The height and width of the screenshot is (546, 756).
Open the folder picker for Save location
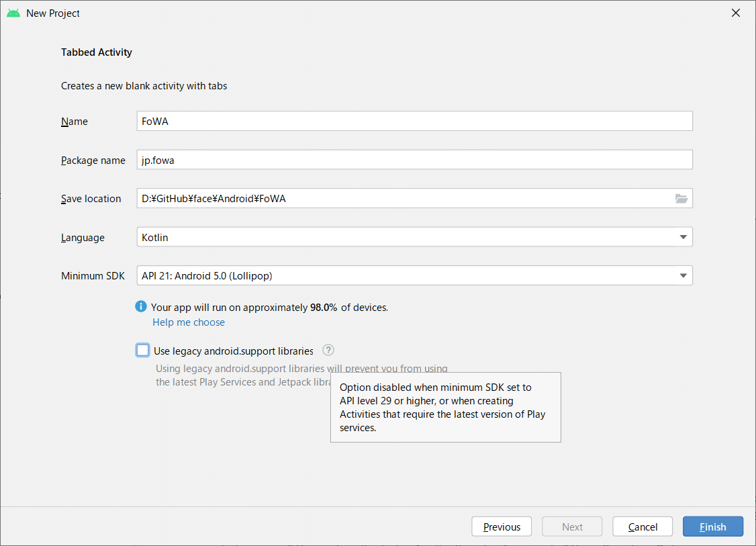[681, 198]
